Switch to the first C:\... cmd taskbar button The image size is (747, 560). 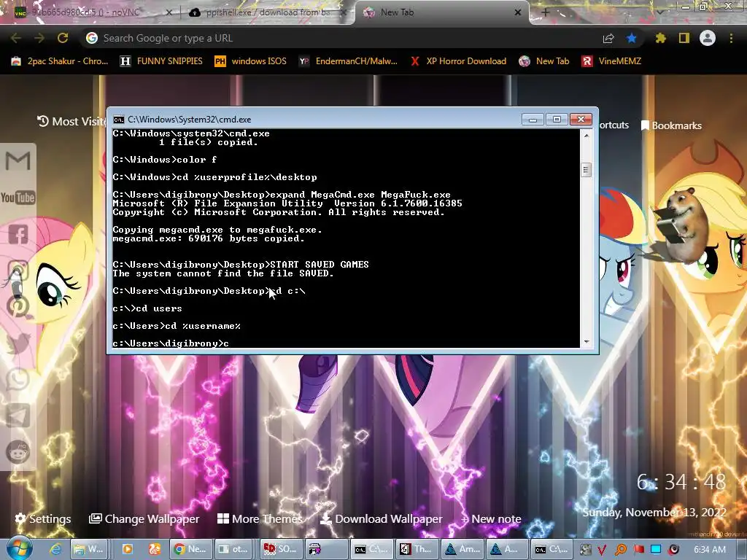pyautogui.click(x=371, y=549)
